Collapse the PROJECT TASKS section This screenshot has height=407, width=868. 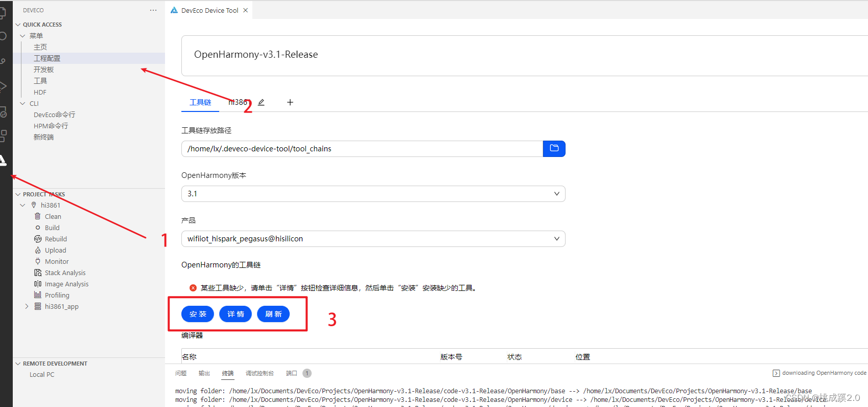pos(18,194)
